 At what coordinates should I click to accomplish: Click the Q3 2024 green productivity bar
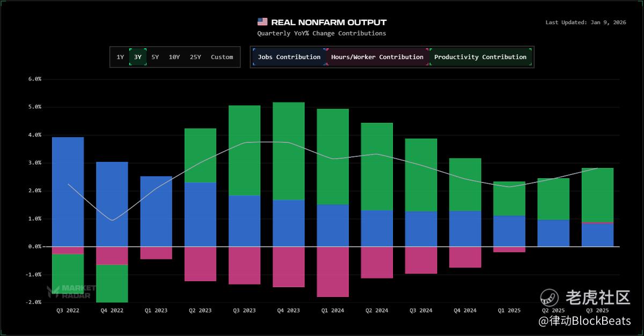(421, 175)
